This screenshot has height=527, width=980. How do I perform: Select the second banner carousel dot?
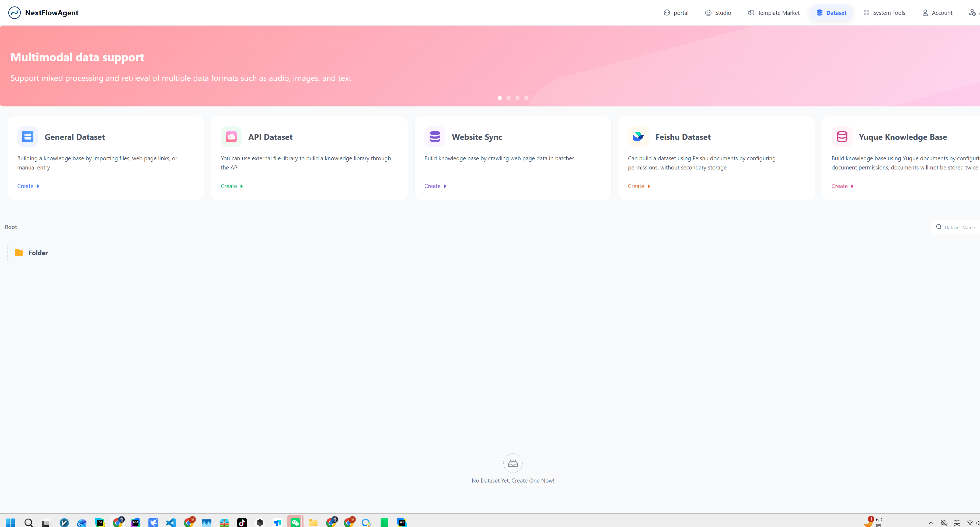click(508, 98)
